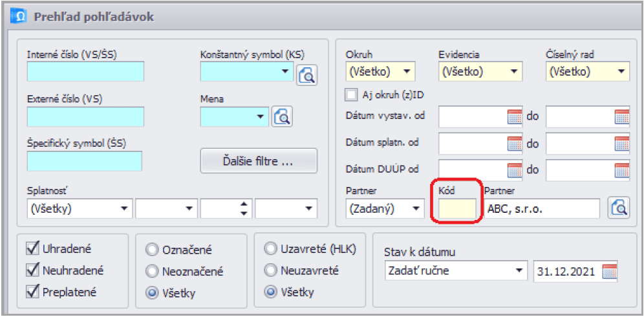Image resolution: width=644 pixels, height=317 pixels.
Task: Open the Zadať ručne date mode dropdown
Action: [x=519, y=271]
